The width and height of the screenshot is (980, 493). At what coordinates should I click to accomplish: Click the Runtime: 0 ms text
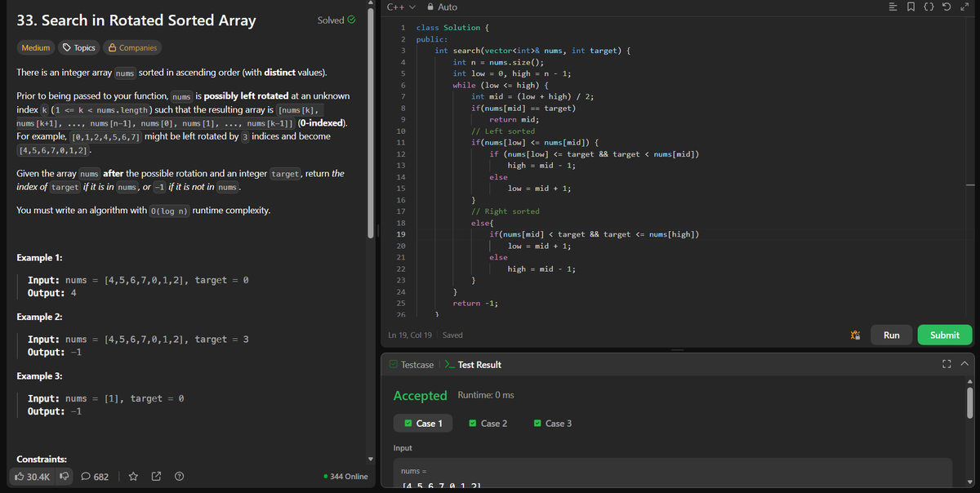click(x=486, y=395)
